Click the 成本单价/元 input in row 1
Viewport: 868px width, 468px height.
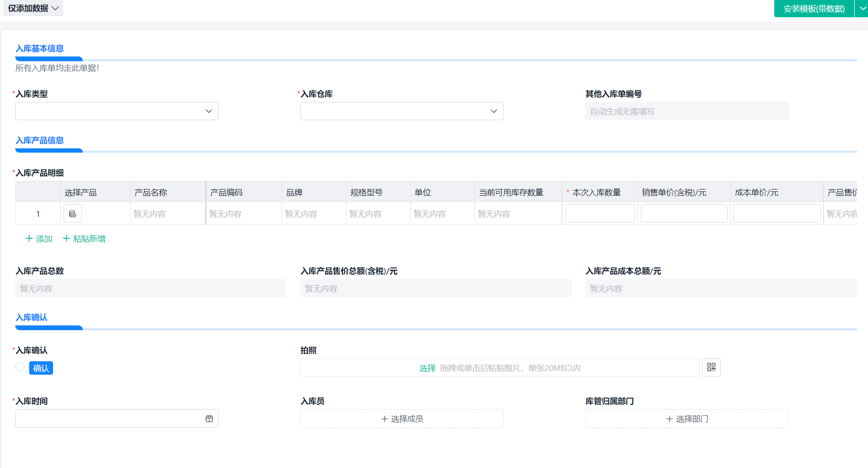pyautogui.click(x=777, y=213)
